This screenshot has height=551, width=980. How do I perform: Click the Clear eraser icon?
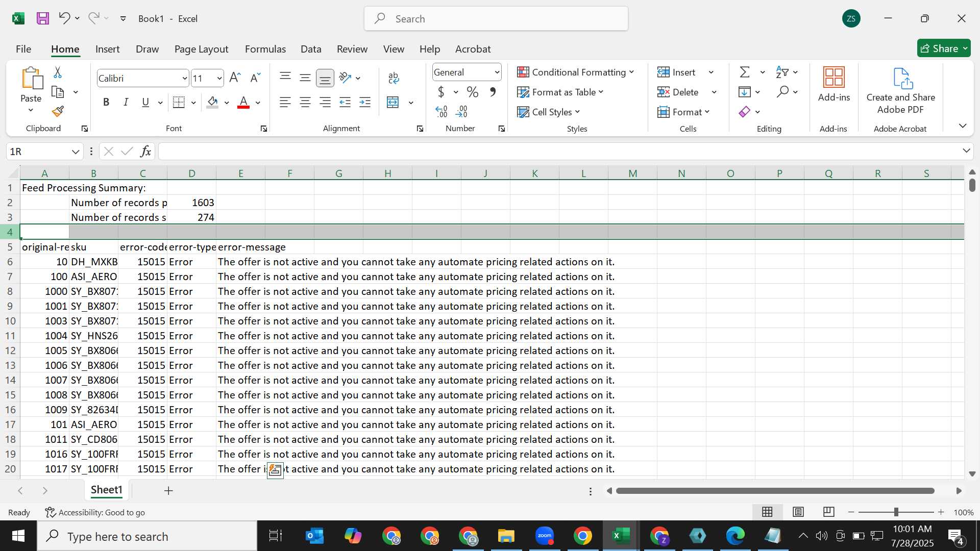tap(745, 112)
